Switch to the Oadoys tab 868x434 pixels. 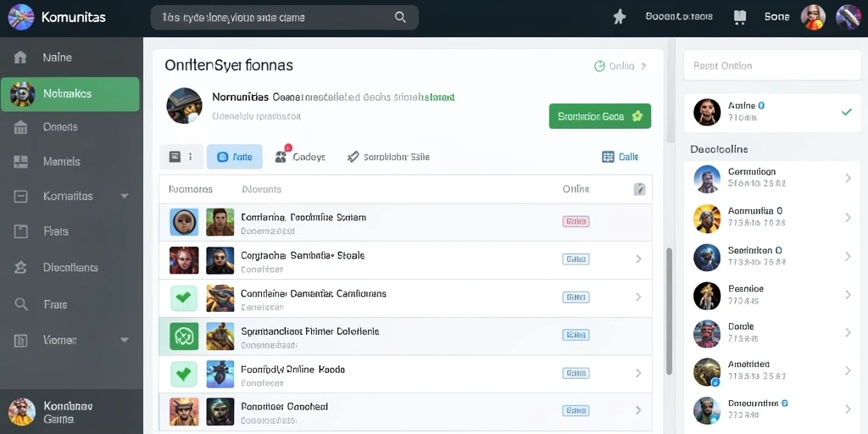pyautogui.click(x=300, y=157)
